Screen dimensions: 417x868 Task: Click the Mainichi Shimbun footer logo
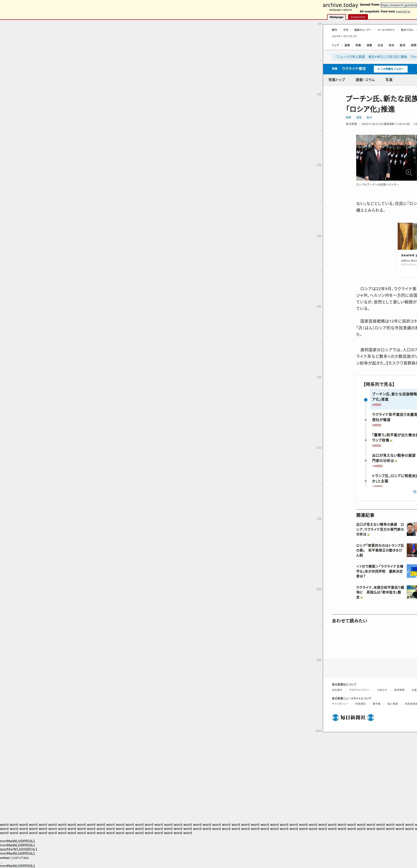coord(353,718)
